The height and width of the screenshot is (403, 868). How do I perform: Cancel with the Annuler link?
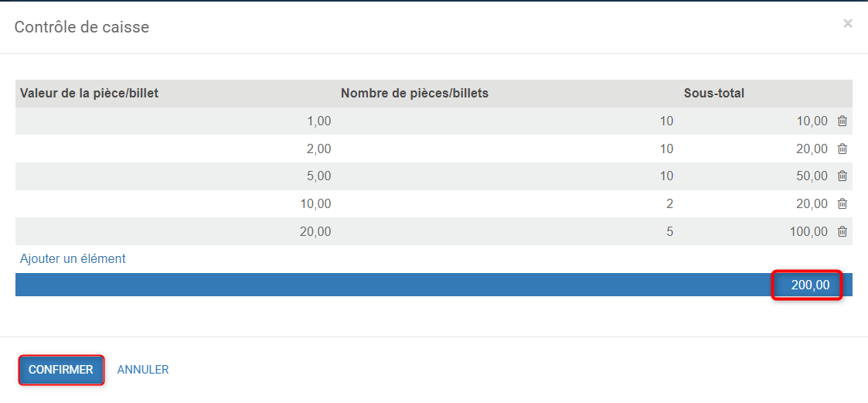(143, 370)
